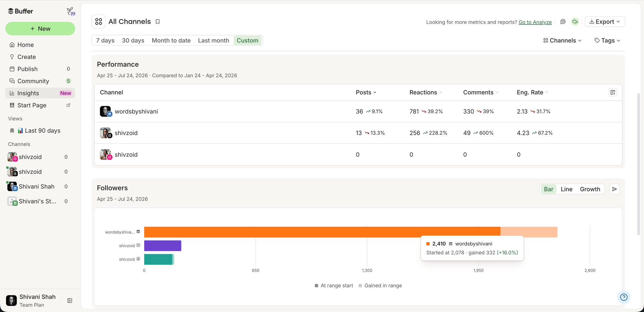Select the 7 days range tab
The height and width of the screenshot is (312, 644).
pos(105,41)
